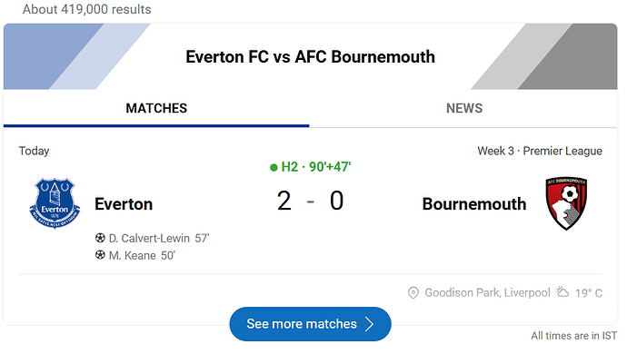Open the Bournemouth team name link
This screenshot has height=364, width=627.
474,204
